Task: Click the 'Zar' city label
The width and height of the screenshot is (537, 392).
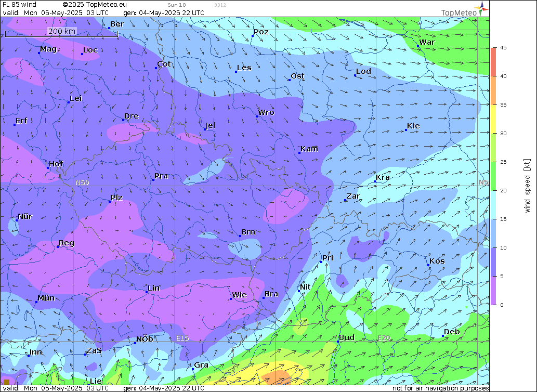Action: [353, 196]
